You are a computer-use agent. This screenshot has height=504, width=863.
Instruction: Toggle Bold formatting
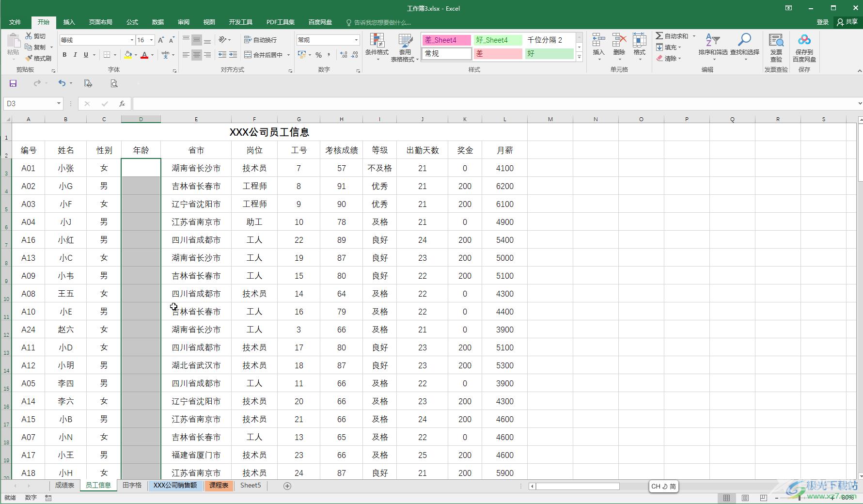click(64, 55)
